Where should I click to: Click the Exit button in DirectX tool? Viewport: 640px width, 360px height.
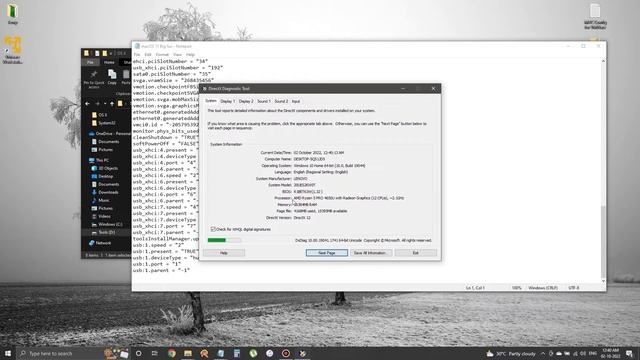(x=416, y=253)
